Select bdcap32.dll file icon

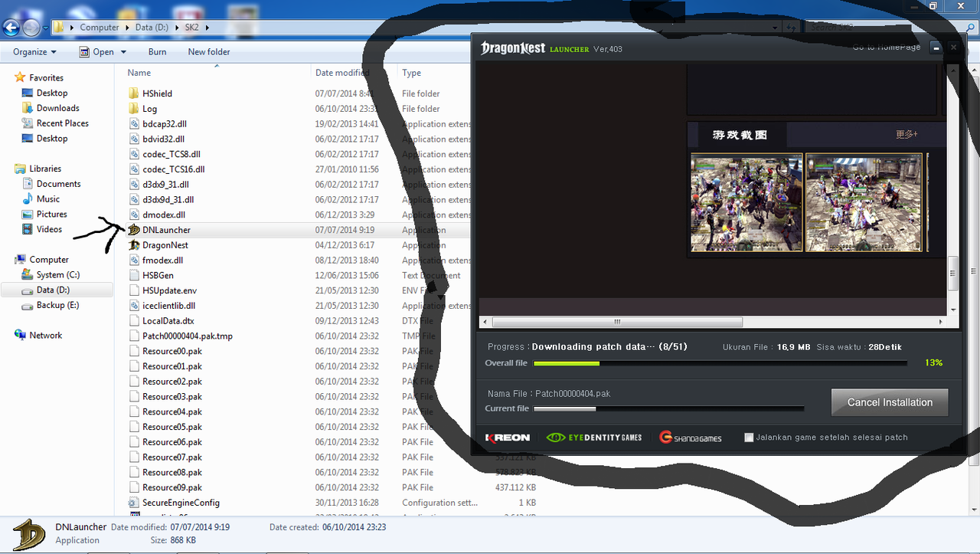[x=134, y=123]
